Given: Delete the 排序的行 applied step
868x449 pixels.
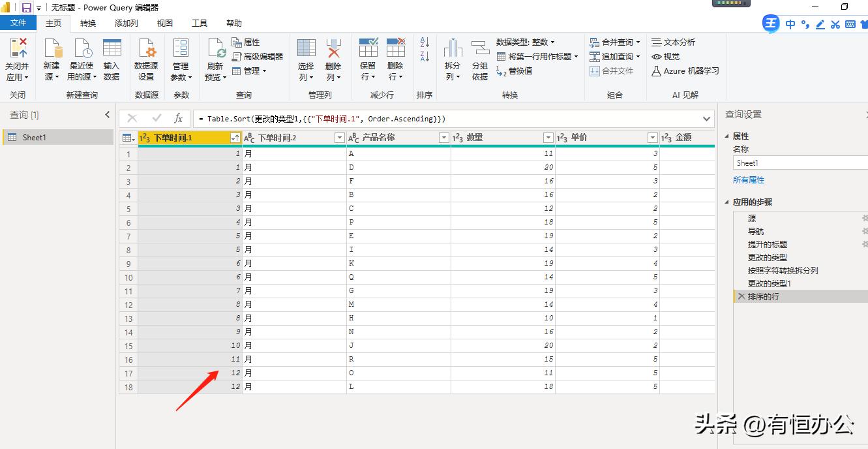Looking at the screenshot, I should click(741, 296).
